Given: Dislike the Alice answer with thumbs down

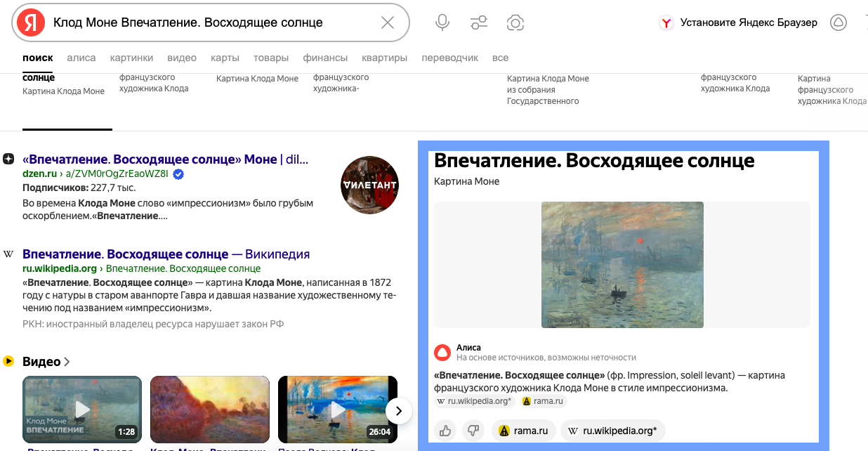Looking at the screenshot, I should click(x=473, y=431).
